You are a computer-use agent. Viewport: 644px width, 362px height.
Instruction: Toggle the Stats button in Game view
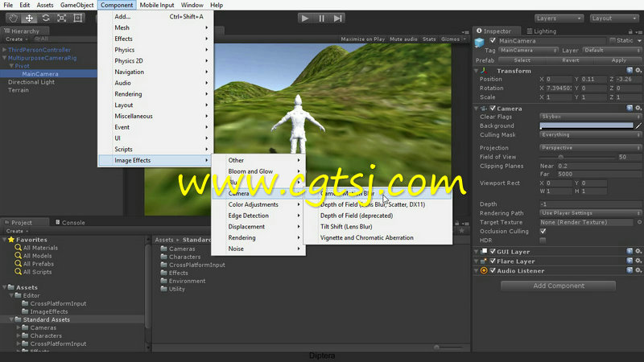(429, 39)
